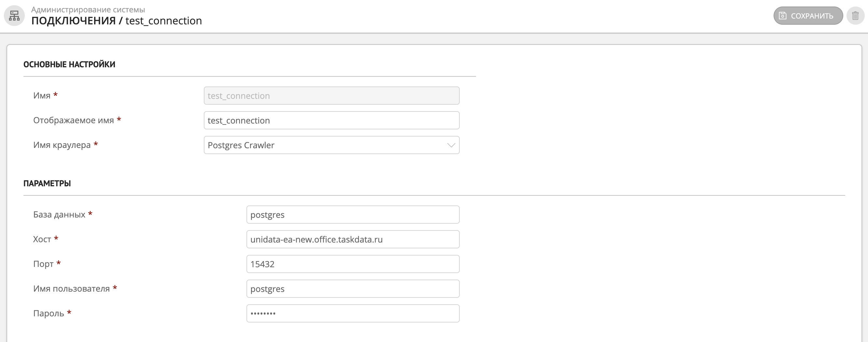This screenshot has height=342, width=868.
Task: Focus the Отображаемое имя text field
Action: pos(331,121)
